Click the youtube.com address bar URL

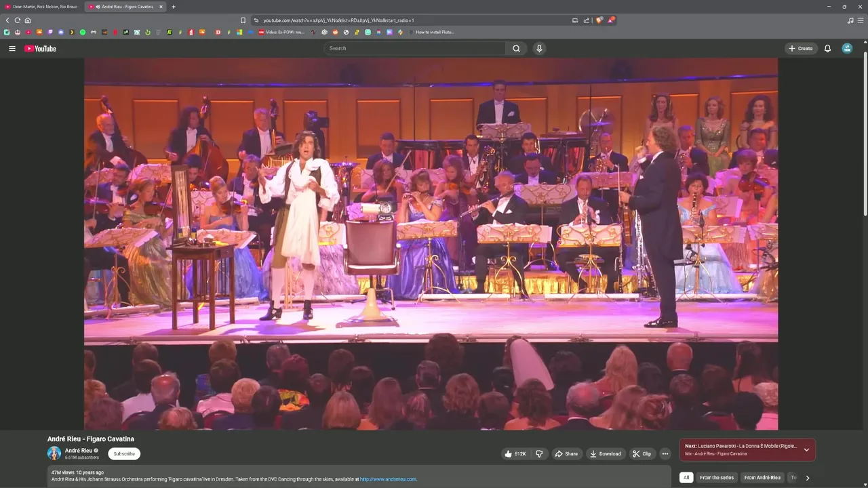click(338, 20)
